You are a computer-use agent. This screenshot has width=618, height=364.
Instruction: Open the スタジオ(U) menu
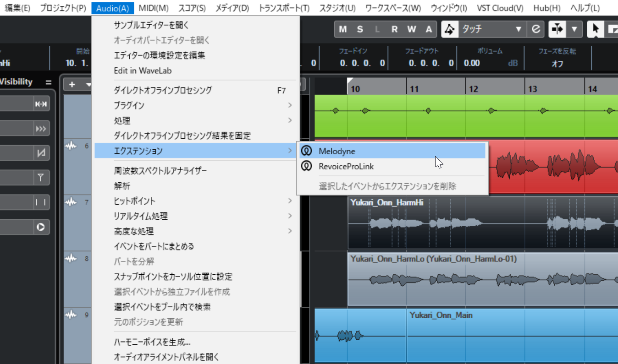(337, 8)
